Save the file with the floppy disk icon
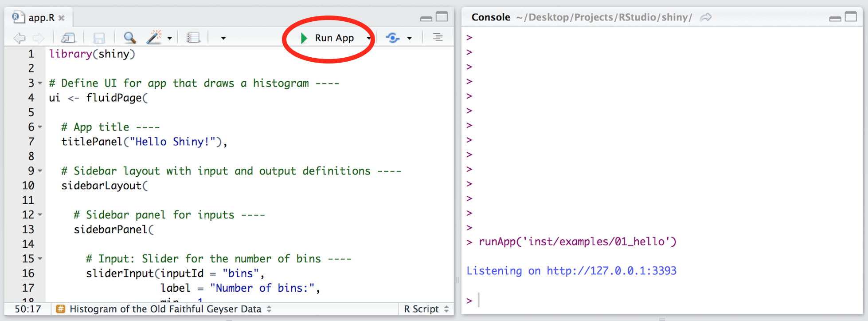Screen dimensions: 868x321 [99, 38]
